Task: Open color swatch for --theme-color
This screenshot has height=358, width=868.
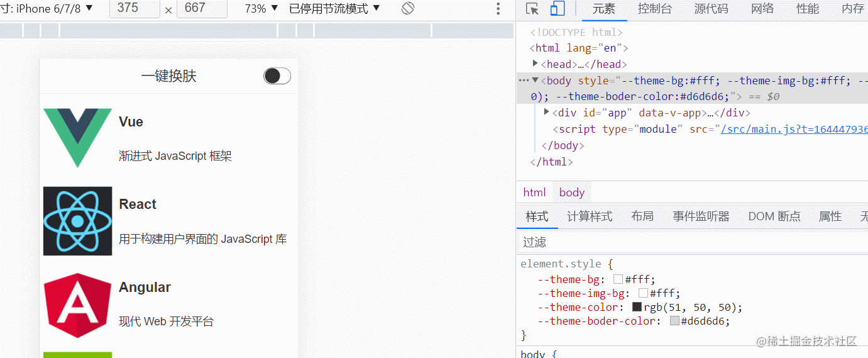Action: 637,307
